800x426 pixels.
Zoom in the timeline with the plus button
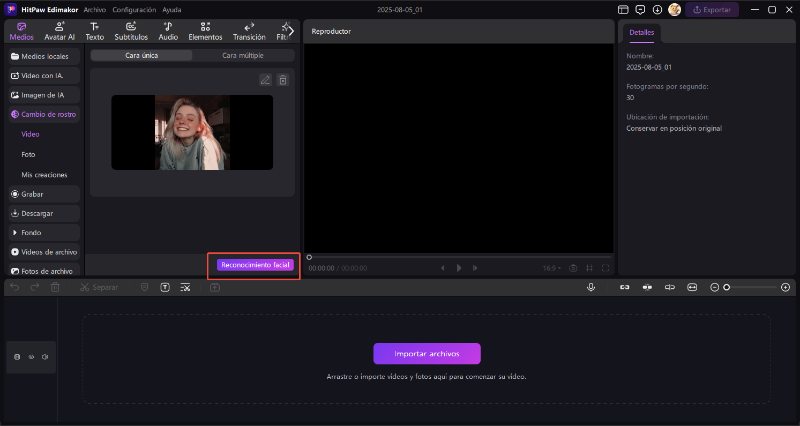pyautogui.click(x=786, y=288)
